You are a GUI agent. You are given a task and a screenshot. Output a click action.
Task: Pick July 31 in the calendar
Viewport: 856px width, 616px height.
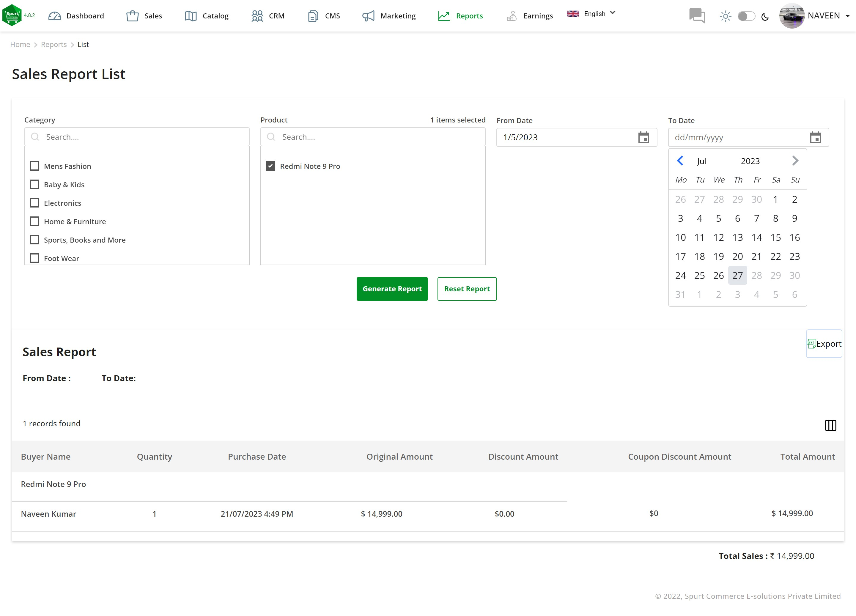tap(680, 295)
